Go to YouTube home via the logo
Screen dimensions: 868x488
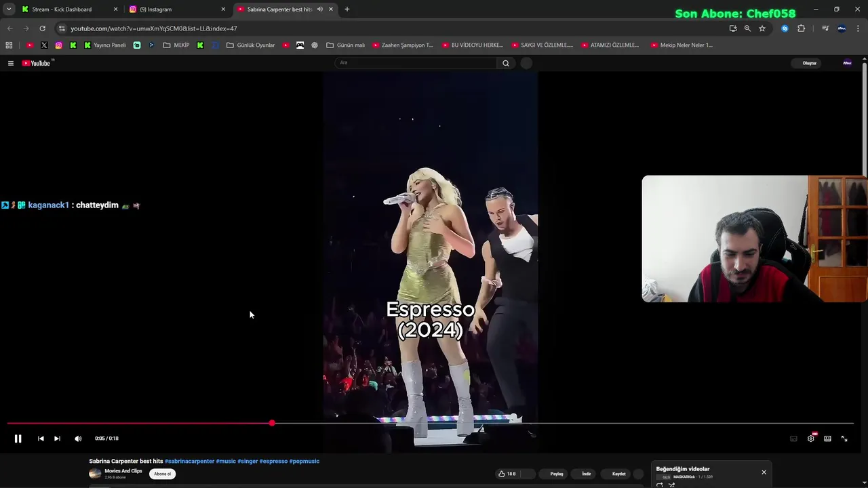pos(38,63)
